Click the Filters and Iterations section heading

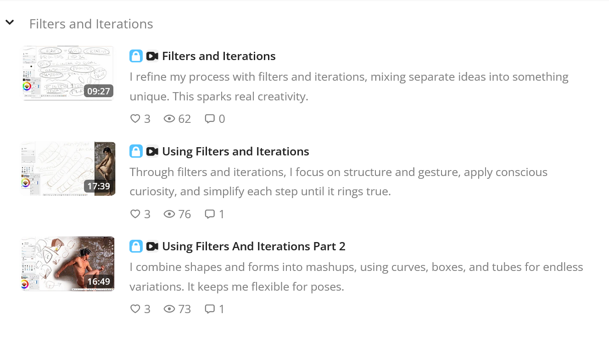[91, 24]
